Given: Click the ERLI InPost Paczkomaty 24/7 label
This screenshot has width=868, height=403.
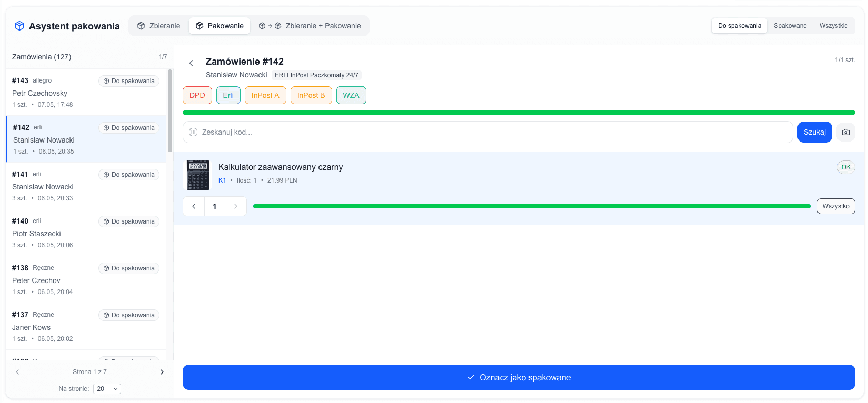Looking at the screenshot, I should point(316,75).
